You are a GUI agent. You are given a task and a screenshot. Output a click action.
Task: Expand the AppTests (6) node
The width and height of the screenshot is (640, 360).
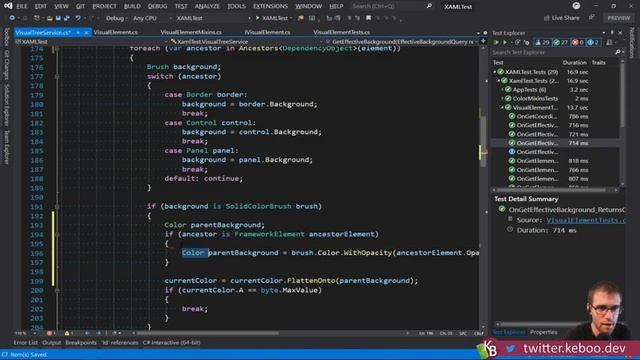pos(502,90)
